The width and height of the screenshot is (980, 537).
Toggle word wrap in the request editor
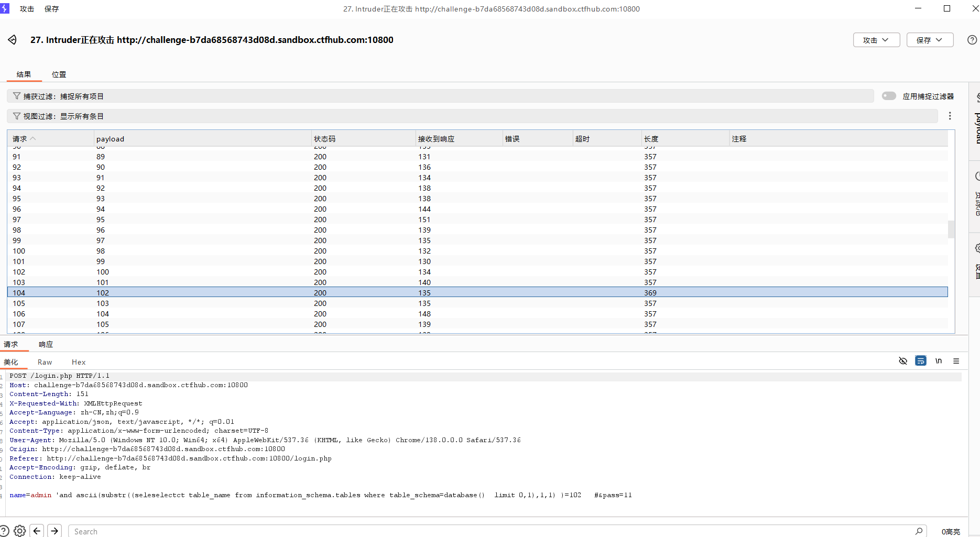tap(921, 361)
